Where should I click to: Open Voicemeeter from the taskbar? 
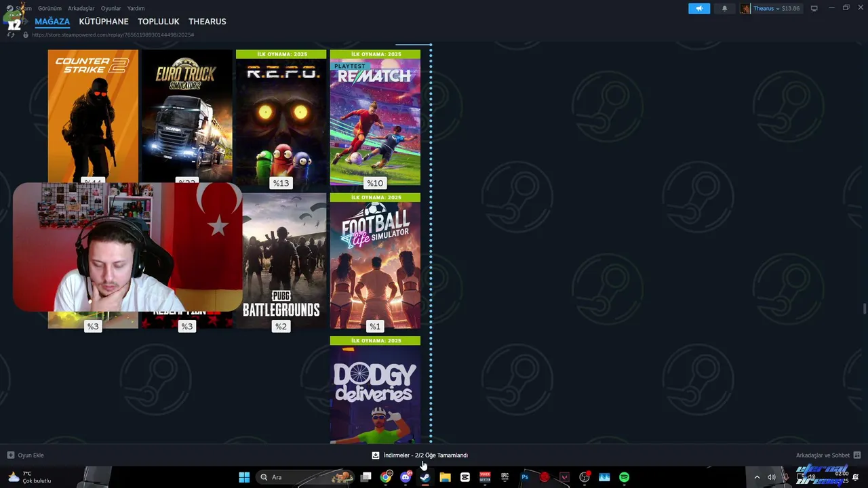click(485, 477)
